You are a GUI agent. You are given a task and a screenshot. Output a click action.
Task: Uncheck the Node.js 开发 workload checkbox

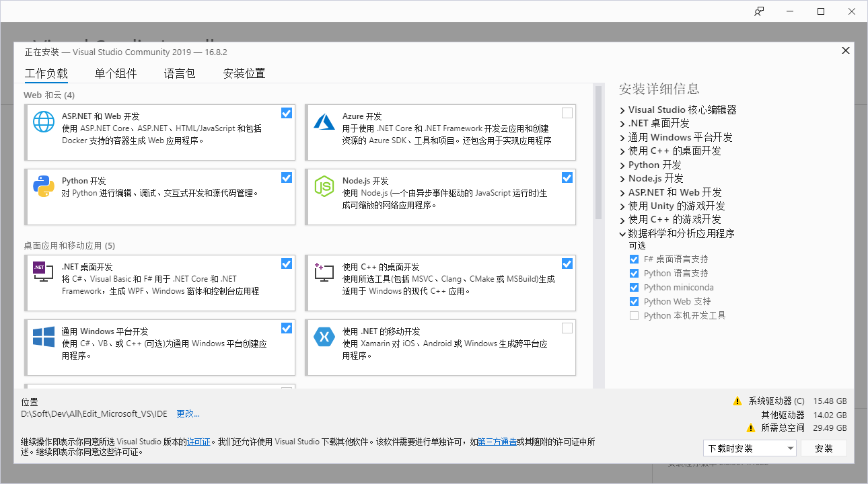click(567, 177)
